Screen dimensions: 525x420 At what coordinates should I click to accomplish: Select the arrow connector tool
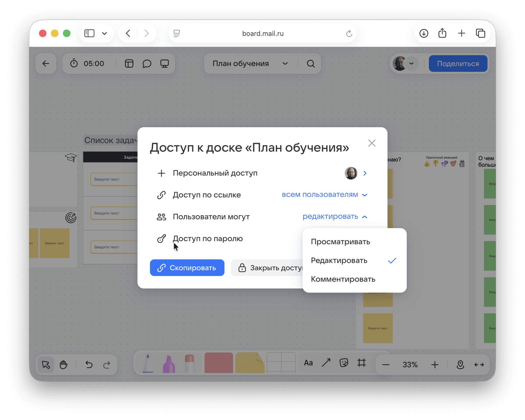tap(326, 363)
